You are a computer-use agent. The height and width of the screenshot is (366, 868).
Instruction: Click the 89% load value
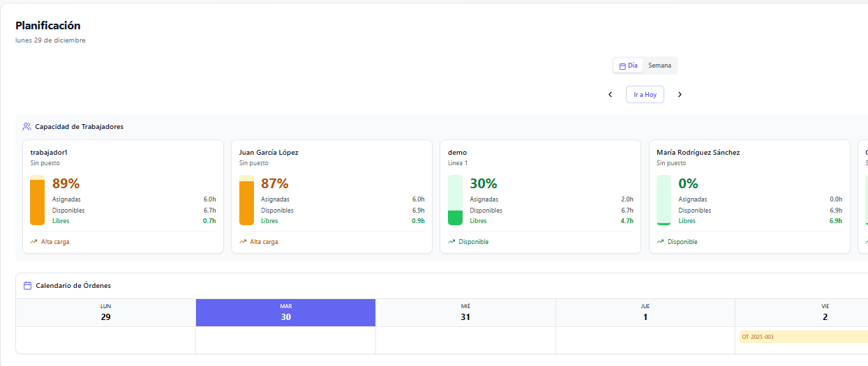(66, 184)
